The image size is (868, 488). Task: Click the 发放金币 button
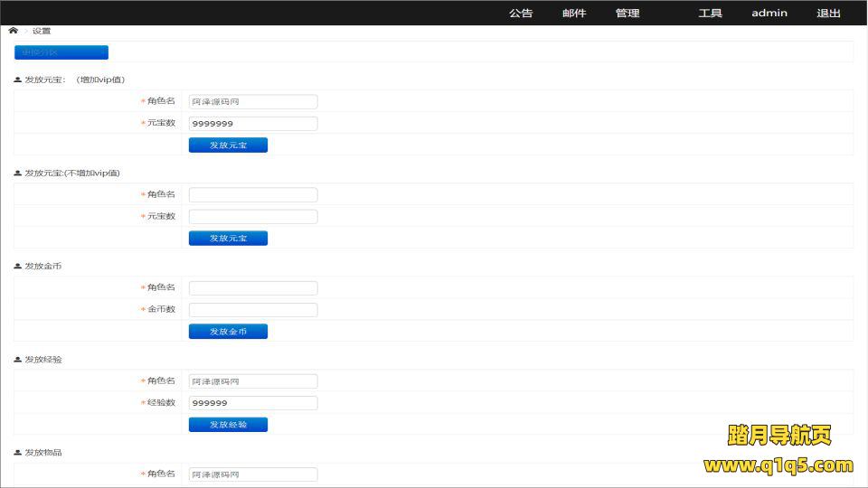pyautogui.click(x=228, y=332)
